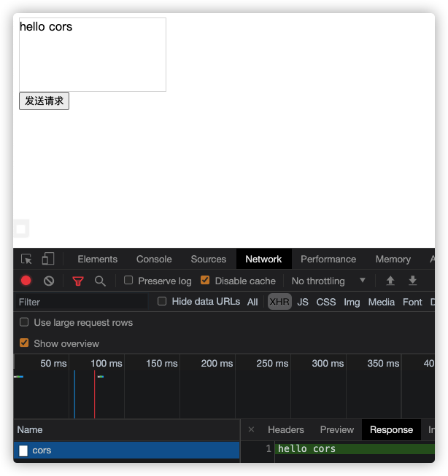Toggle the red filter funnel icon

[x=78, y=281]
